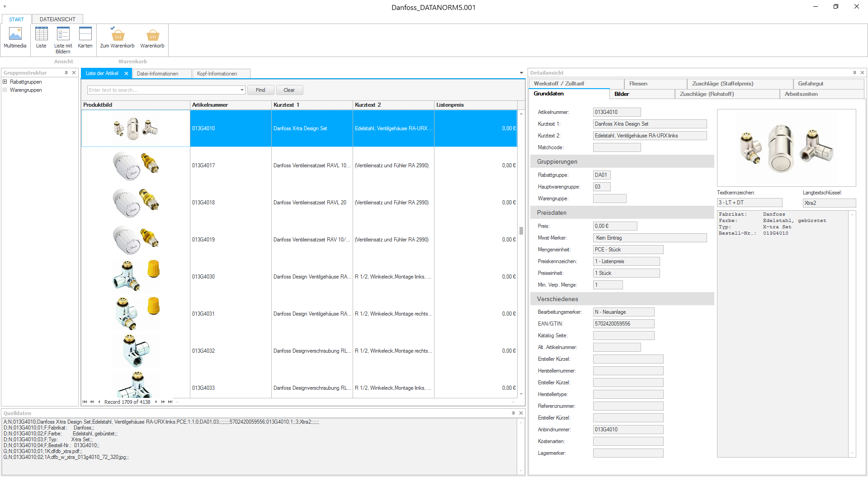Go to next page of records
The width and height of the screenshot is (868, 477).
(163, 401)
